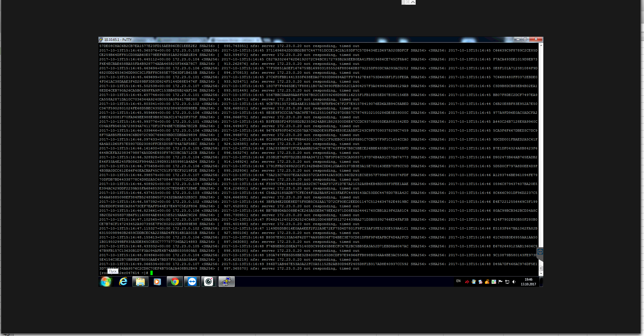Click the kernel time value 897.365570

(x=235, y=268)
